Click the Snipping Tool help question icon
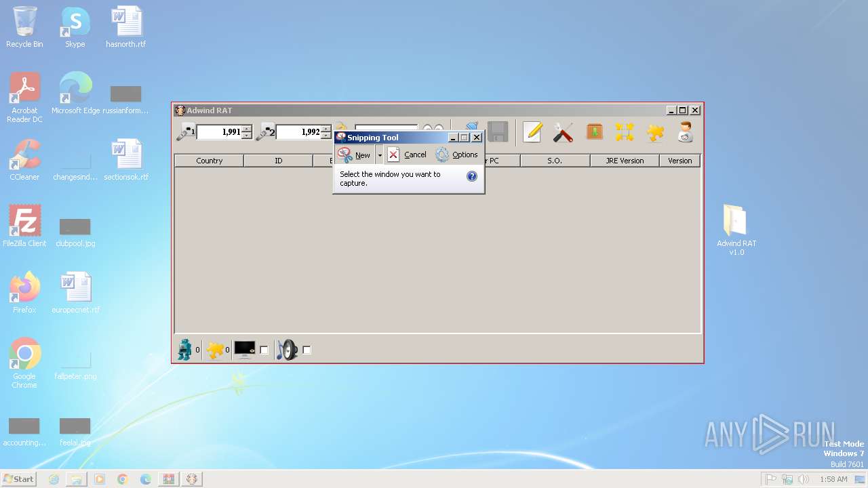868x488 pixels. tap(472, 176)
